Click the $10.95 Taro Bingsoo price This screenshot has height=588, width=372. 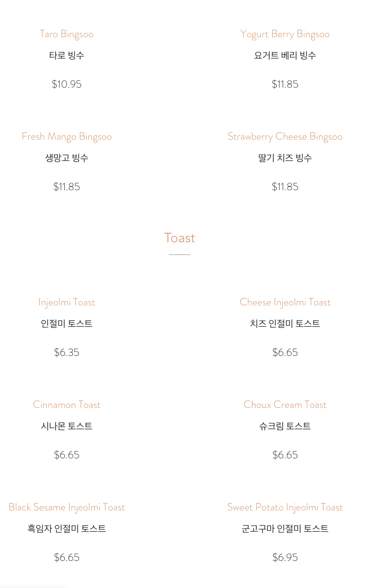[66, 84]
